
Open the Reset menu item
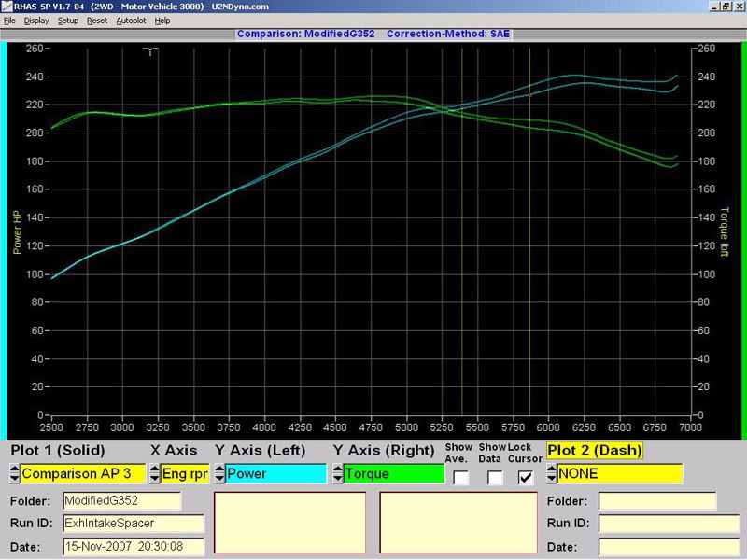pyautogui.click(x=97, y=20)
